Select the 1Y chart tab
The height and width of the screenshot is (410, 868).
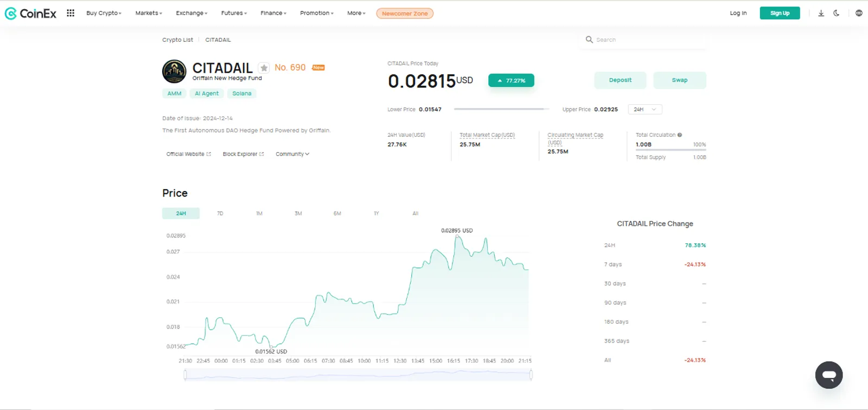coord(376,213)
